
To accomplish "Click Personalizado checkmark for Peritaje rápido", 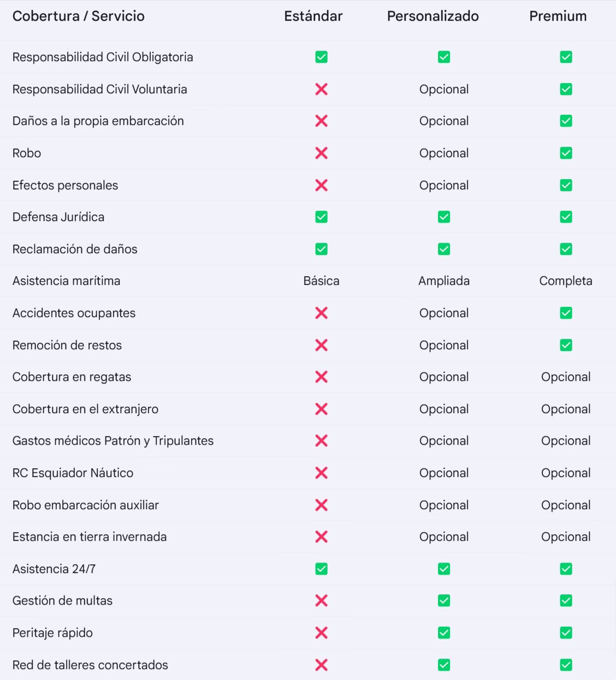I will click(x=444, y=633).
